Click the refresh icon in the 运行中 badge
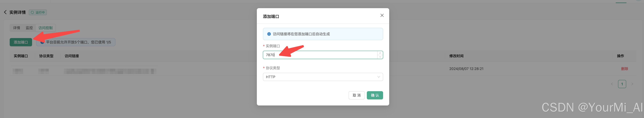 pyautogui.click(x=32, y=12)
